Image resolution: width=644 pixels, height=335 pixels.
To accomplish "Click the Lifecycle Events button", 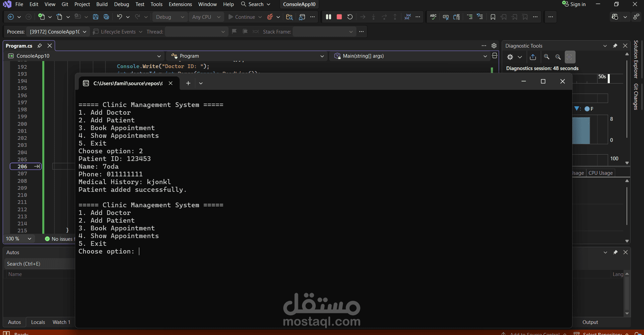I will coord(114,32).
